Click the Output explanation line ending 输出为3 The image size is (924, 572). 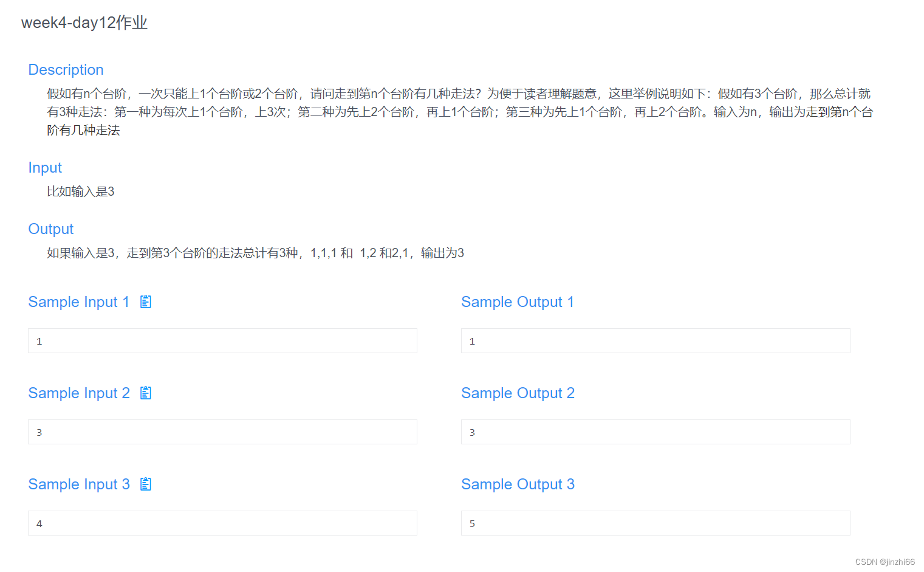click(x=256, y=253)
